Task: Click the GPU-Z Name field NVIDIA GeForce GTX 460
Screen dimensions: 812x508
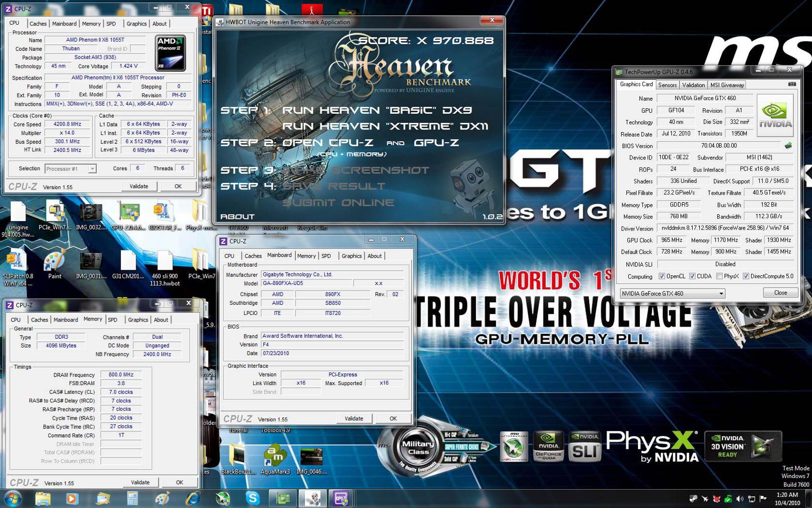Action: point(705,98)
